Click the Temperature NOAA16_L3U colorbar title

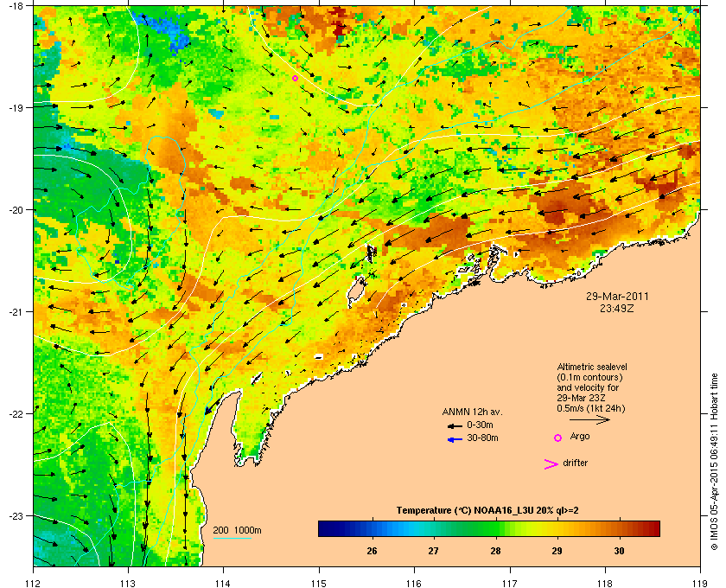pos(487,511)
